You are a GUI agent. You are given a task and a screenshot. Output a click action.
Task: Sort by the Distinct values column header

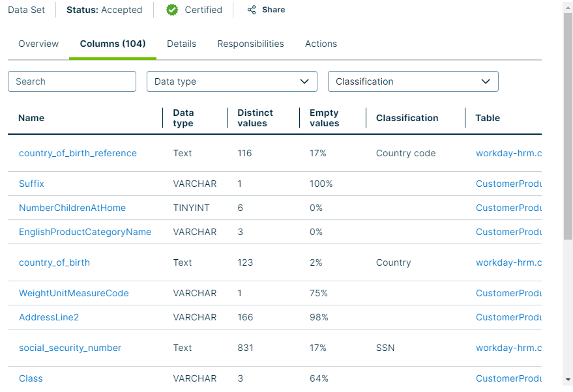(255, 118)
